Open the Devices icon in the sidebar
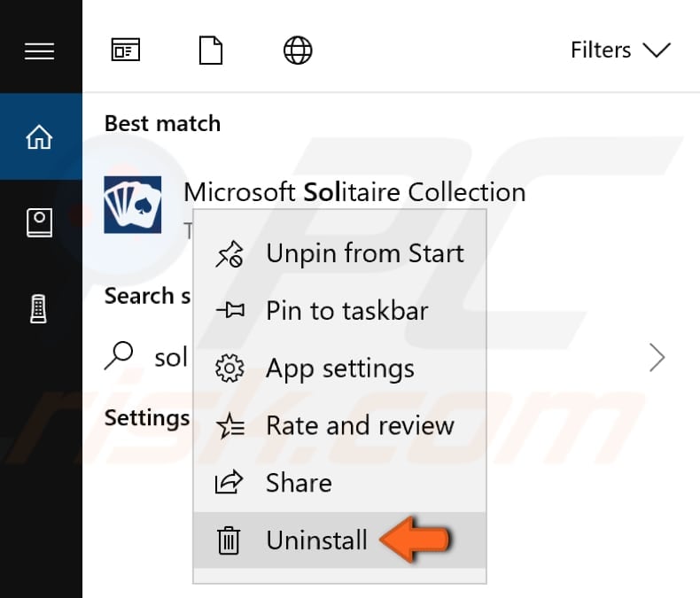 (x=38, y=308)
